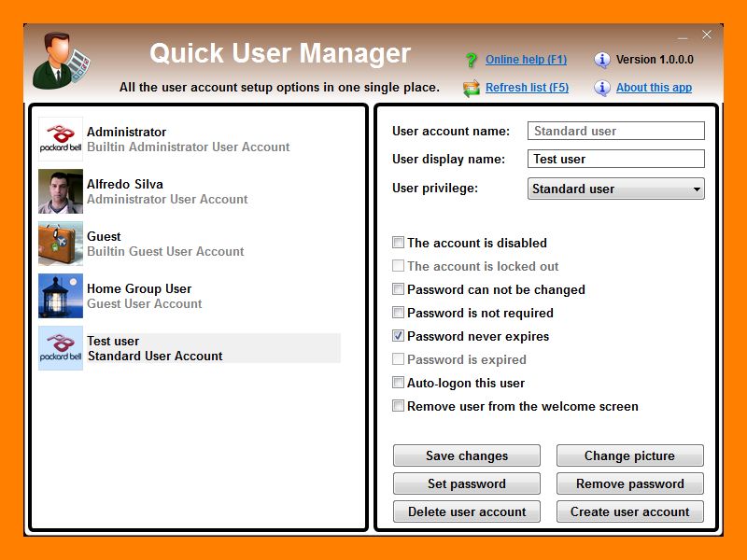The image size is (747, 560).
Task: Click the Save changes button
Action: coord(466,455)
